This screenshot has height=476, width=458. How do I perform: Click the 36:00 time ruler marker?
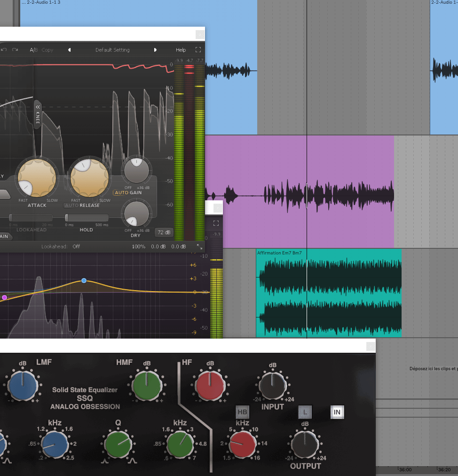(405, 469)
